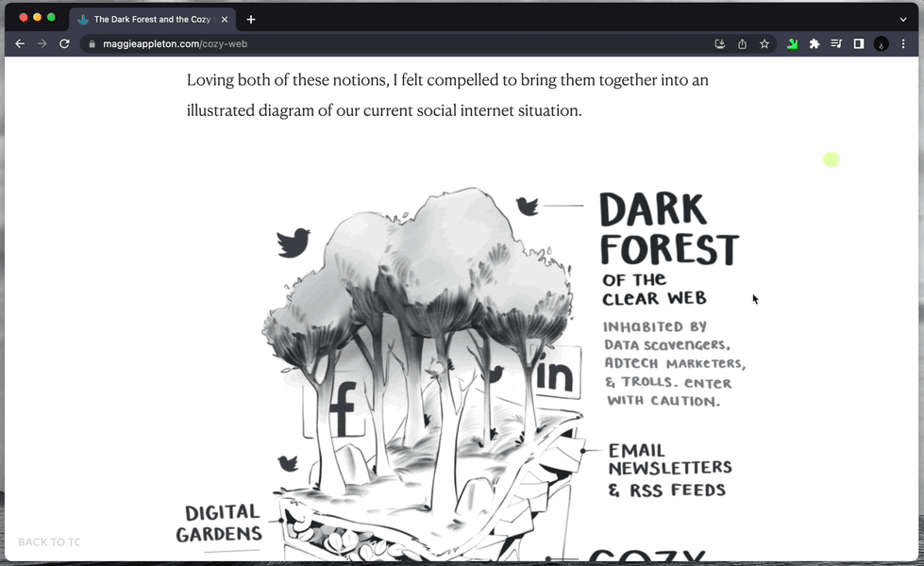Click the 'EMAIL NEWSLETTERS & RSS FEEDS' label

click(670, 471)
